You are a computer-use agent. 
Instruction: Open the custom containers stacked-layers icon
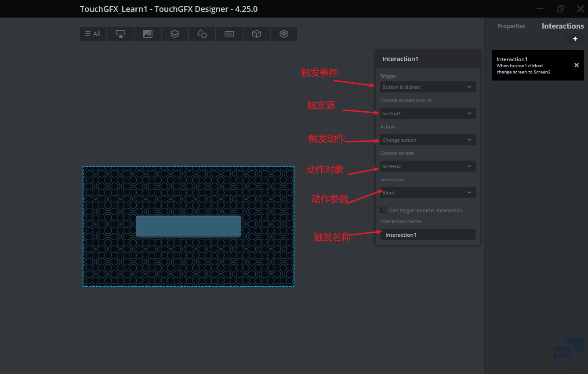[x=284, y=34]
